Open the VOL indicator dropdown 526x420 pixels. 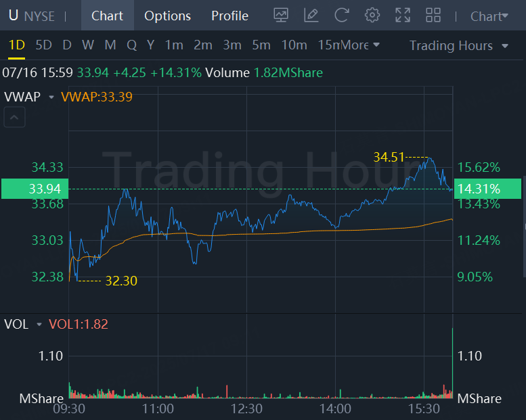(x=39, y=325)
